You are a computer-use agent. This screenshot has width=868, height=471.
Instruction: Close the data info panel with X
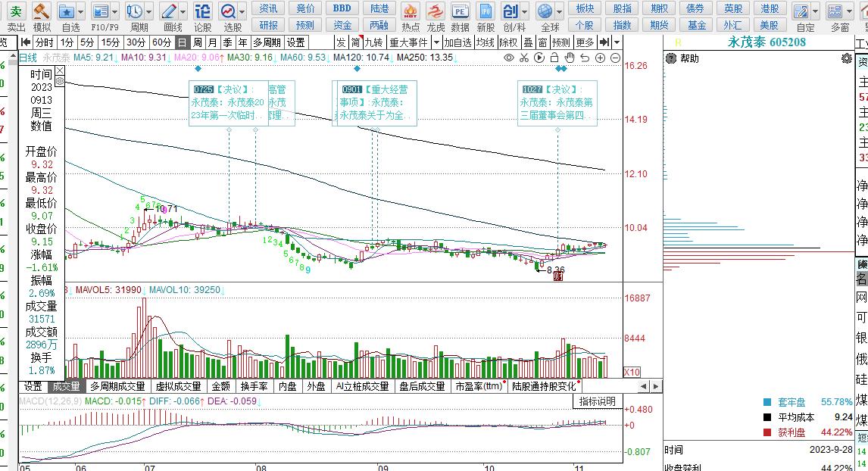pyautogui.click(x=60, y=71)
